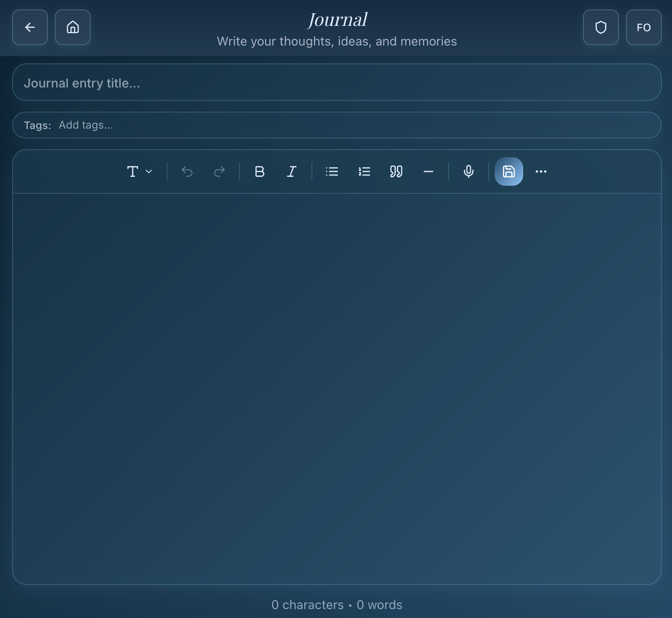Open the text style dropdown
Viewport: 672px width, 618px height.
tap(139, 171)
